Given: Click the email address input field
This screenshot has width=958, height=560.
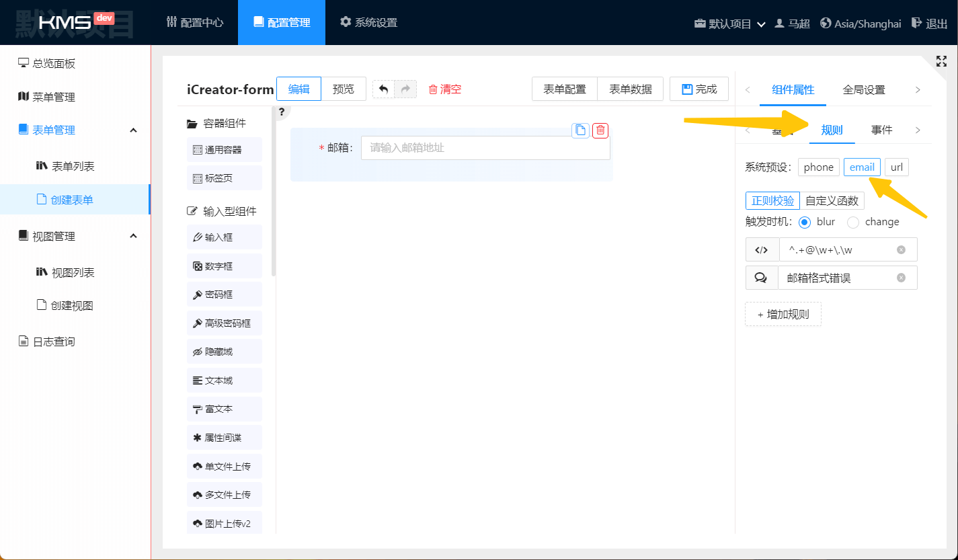Looking at the screenshot, I should pos(485,148).
